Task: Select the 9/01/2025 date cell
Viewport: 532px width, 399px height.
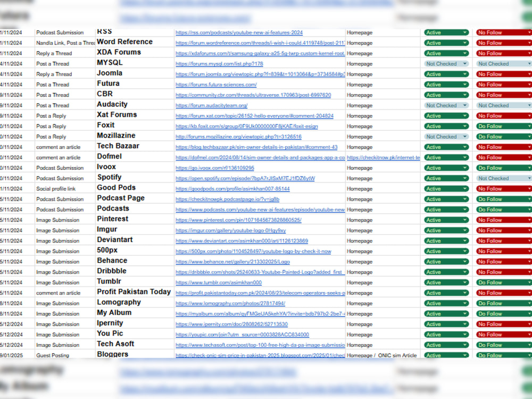Action: click(16, 355)
